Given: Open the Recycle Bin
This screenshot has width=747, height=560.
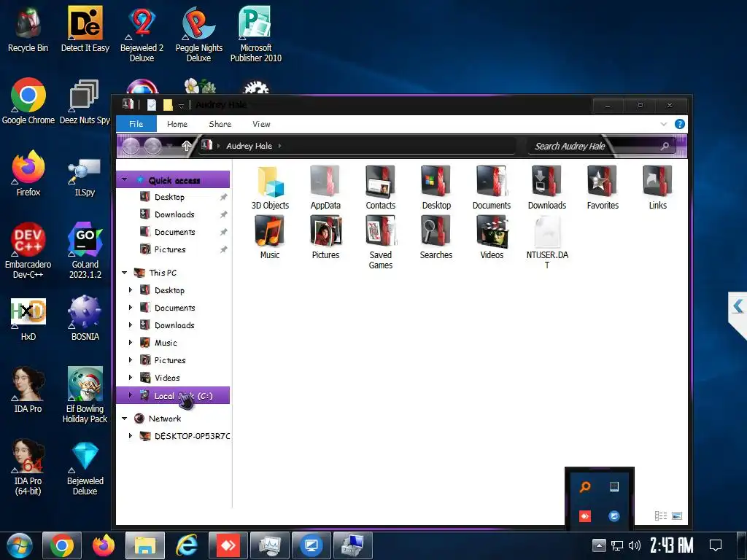Looking at the screenshot, I should pyautogui.click(x=28, y=28).
